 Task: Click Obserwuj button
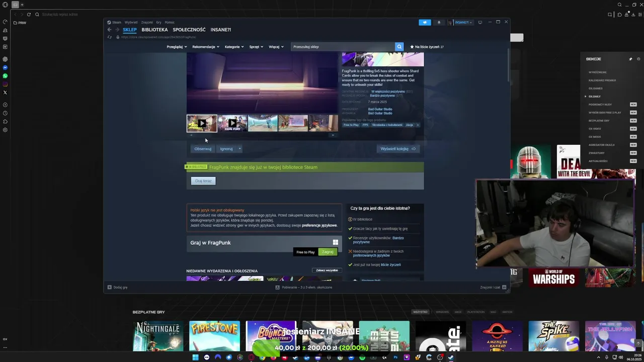(203, 149)
